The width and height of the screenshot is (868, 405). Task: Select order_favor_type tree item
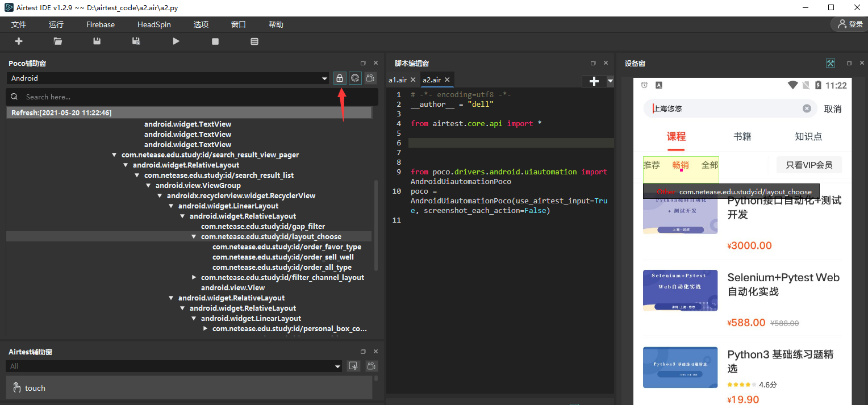287,247
